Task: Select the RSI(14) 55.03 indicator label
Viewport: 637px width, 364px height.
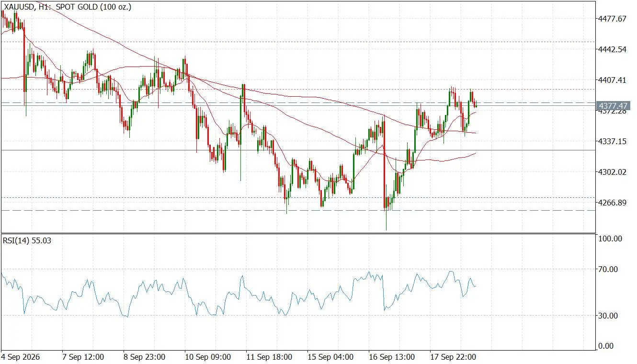Action: (27, 240)
